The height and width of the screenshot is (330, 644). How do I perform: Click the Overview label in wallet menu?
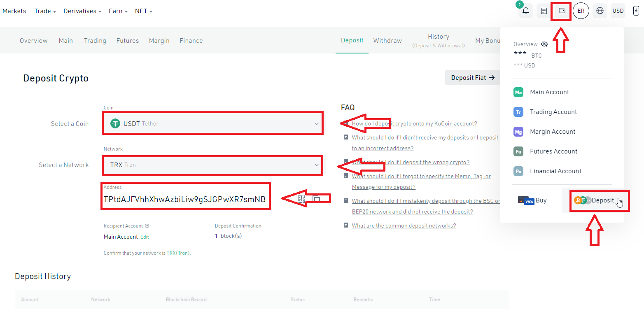point(525,44)
